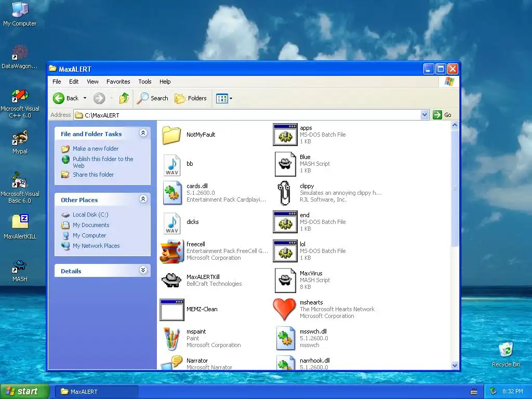Click the Folders toolbar button
The image size is (532, 399).
pos(191,98)
